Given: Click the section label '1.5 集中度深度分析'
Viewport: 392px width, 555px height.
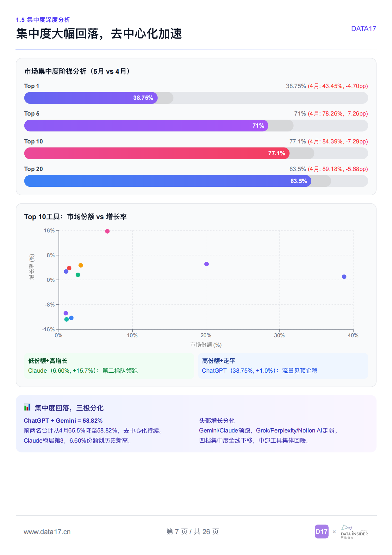Looking at the screenshot, I should coord(43,20).
